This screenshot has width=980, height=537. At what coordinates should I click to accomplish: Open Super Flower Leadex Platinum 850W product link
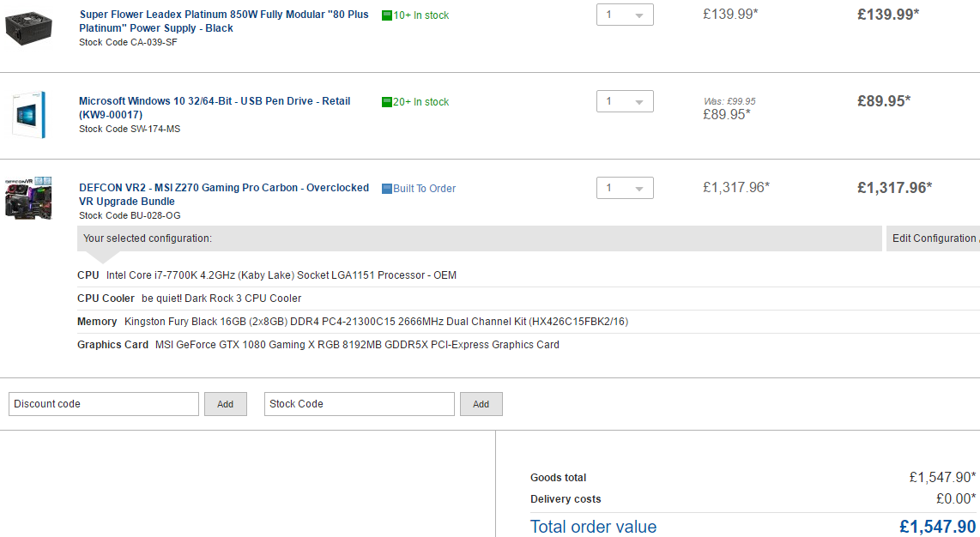pyautogui.click(x=224, y=21)
